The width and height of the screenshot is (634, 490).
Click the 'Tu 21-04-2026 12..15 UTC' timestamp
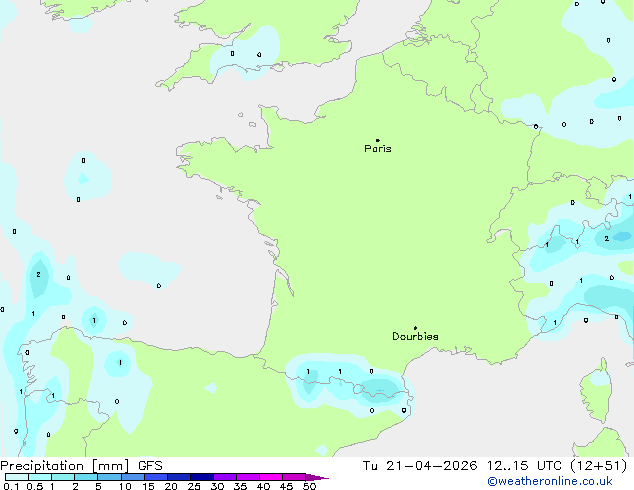pyautogui.click(x=462, y=466)
